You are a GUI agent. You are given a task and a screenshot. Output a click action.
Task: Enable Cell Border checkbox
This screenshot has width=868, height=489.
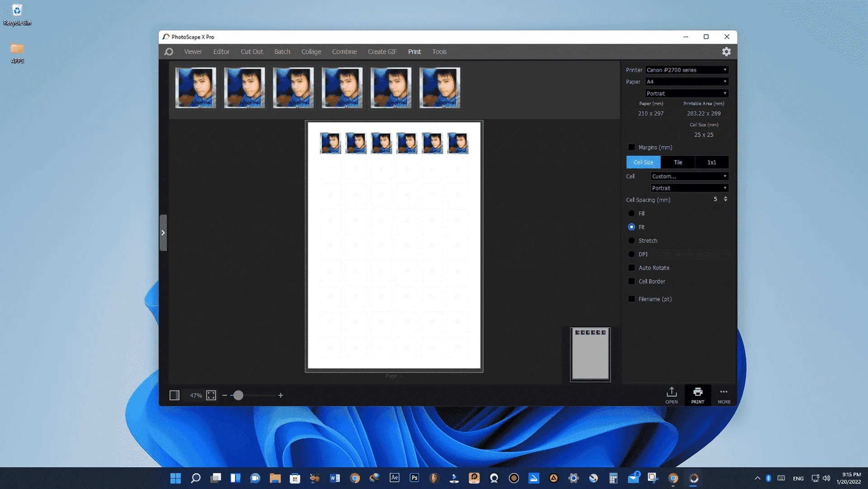click(x=632, y=281)
